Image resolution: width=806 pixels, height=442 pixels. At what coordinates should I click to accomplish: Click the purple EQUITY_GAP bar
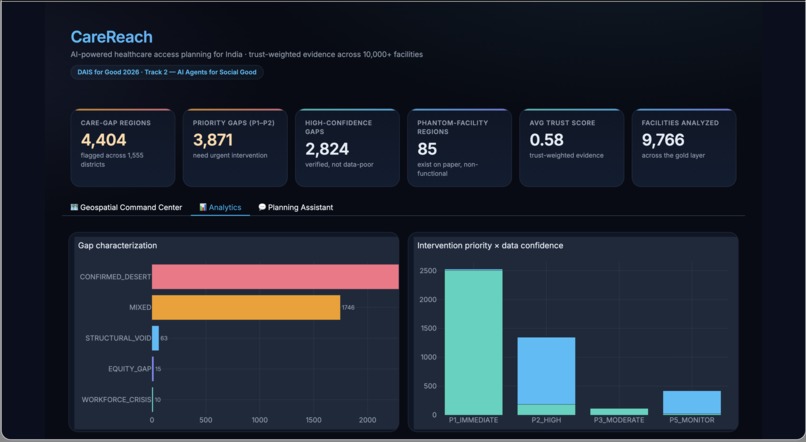(x=153, y=369)
